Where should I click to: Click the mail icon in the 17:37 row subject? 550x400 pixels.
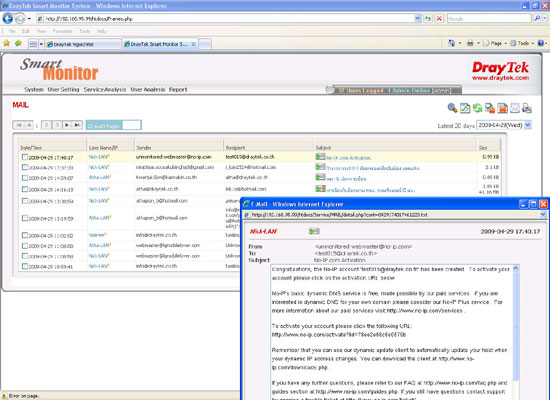(x=320, y=167)
